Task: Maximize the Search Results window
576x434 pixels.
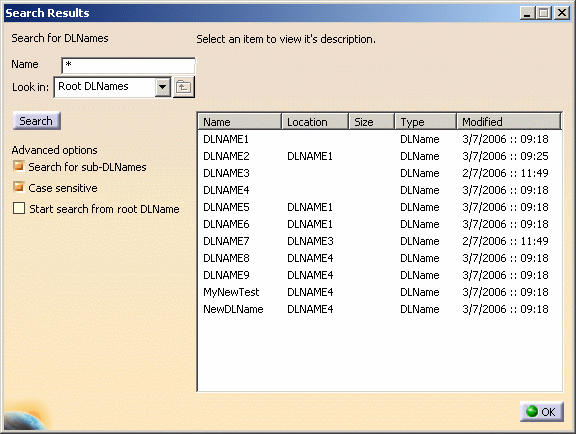Action: tap(544, 13)
